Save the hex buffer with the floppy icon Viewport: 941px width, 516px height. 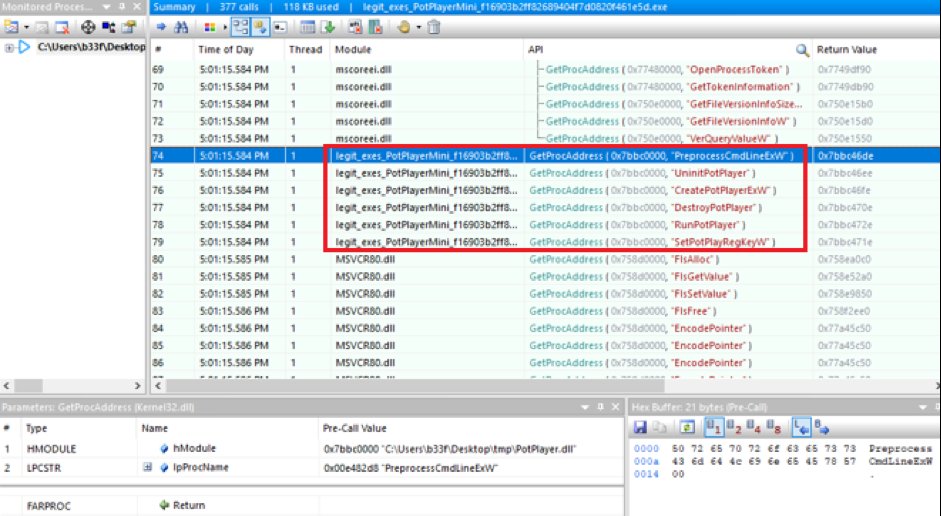point(640,427)
